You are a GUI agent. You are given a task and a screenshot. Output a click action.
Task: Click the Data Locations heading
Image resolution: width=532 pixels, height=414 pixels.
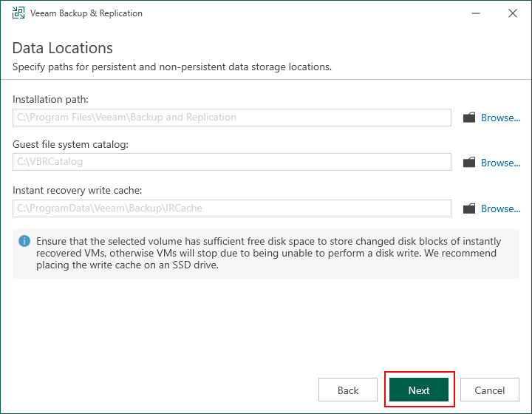[x=62, y=48]
